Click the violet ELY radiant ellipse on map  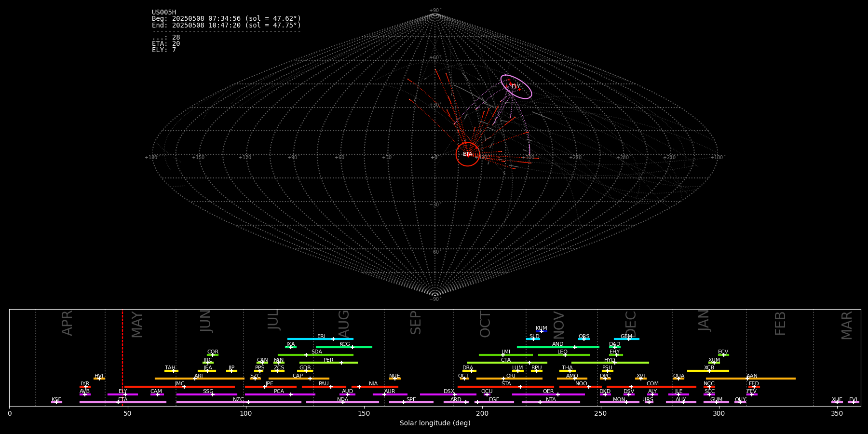click(516, 87)
